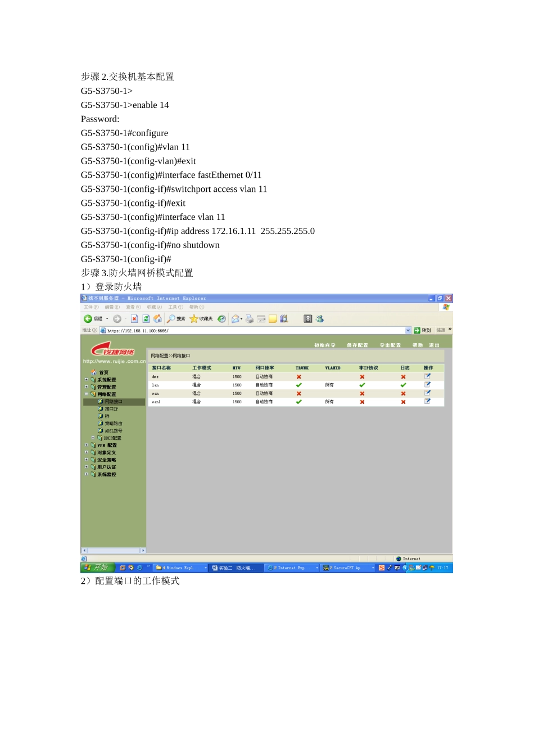This screenshot has height=756, width=534.
Task: Open the Search magnifier in IE toolbar
Action: (171, 319)
